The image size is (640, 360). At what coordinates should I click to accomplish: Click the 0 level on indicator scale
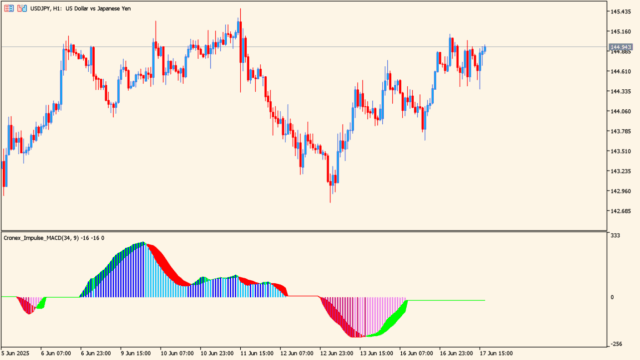(612, 297)
